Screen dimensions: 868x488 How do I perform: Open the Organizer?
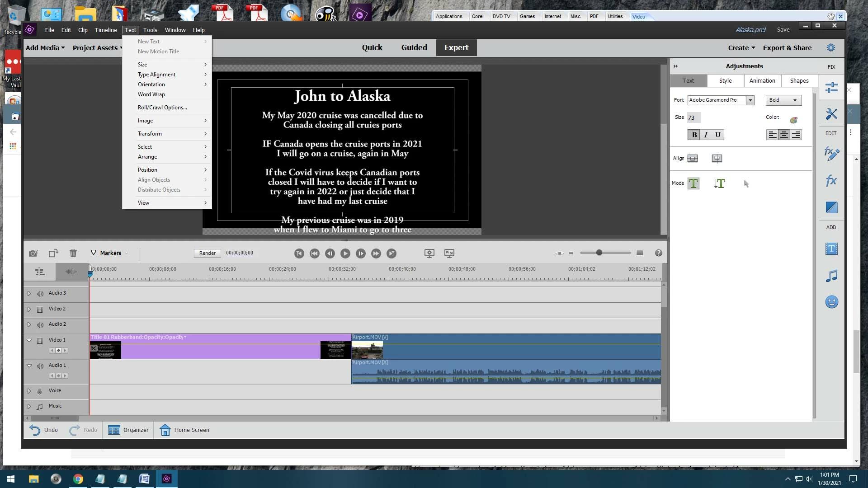pyautogui.click(x=128, y=430)
